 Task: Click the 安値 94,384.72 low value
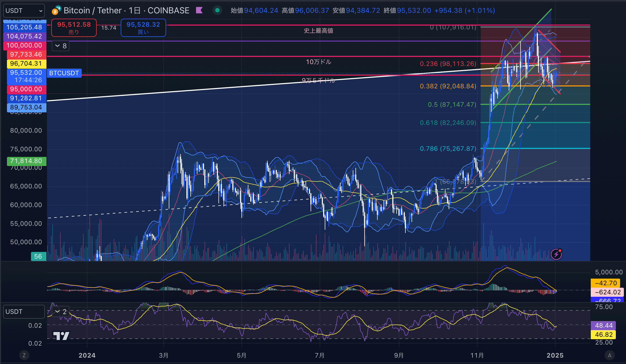(x=356, y=10)
